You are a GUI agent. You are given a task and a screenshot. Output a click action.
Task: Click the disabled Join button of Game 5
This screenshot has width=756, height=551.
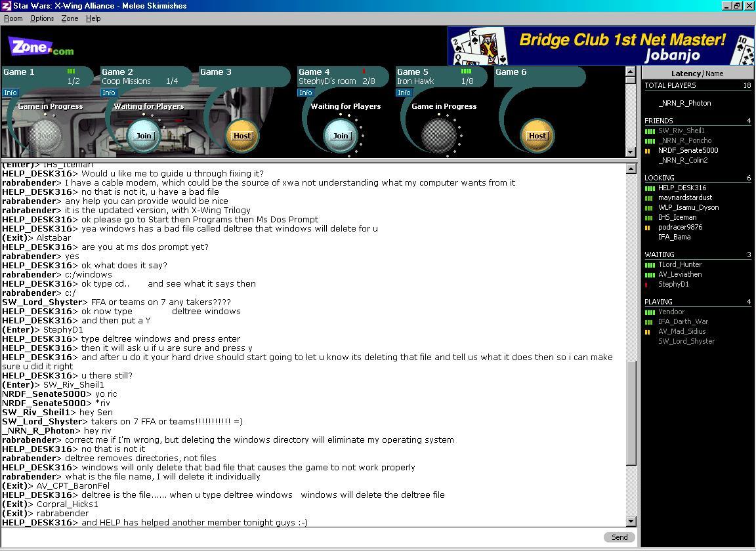coord(438,136)
